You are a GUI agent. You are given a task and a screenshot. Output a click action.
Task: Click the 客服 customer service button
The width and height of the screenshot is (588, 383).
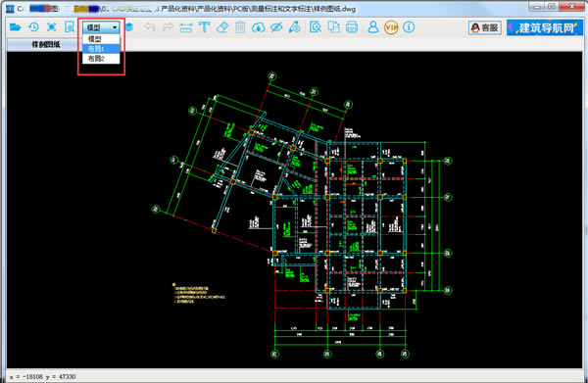[x=485, y=27]
